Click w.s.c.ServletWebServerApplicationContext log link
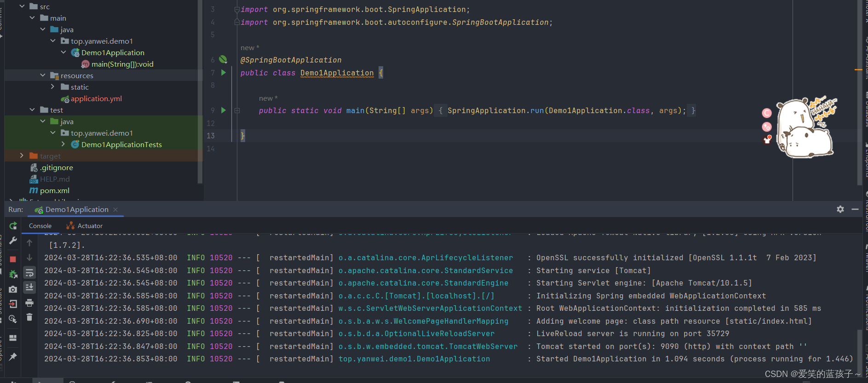 [x=430, y=309]
